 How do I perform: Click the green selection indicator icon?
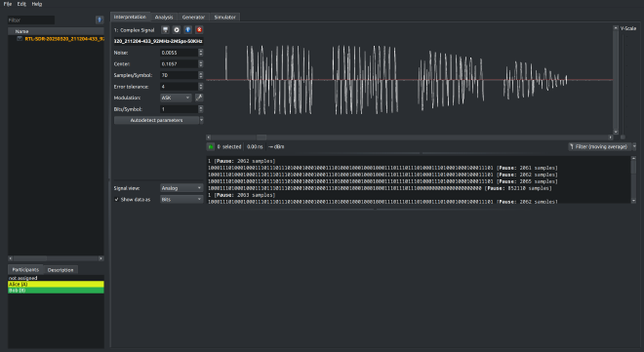click(x=211, y=146)
